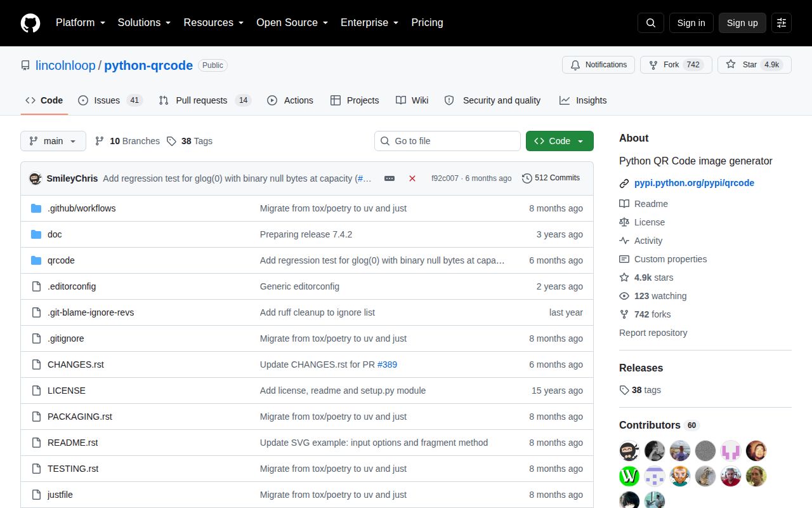Click the green W contributor avatar
812x508 pixels.
point(629,476)
